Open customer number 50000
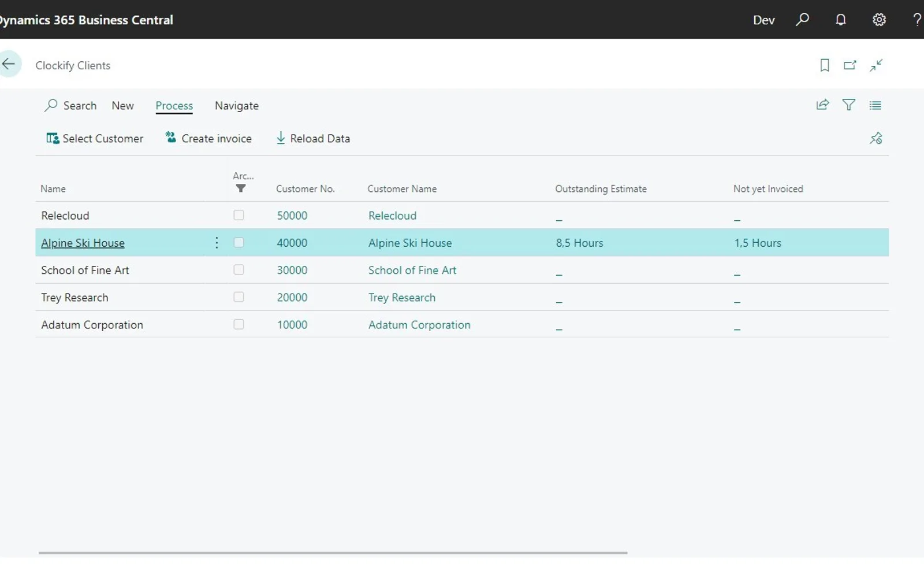 (x=292, y=216)
